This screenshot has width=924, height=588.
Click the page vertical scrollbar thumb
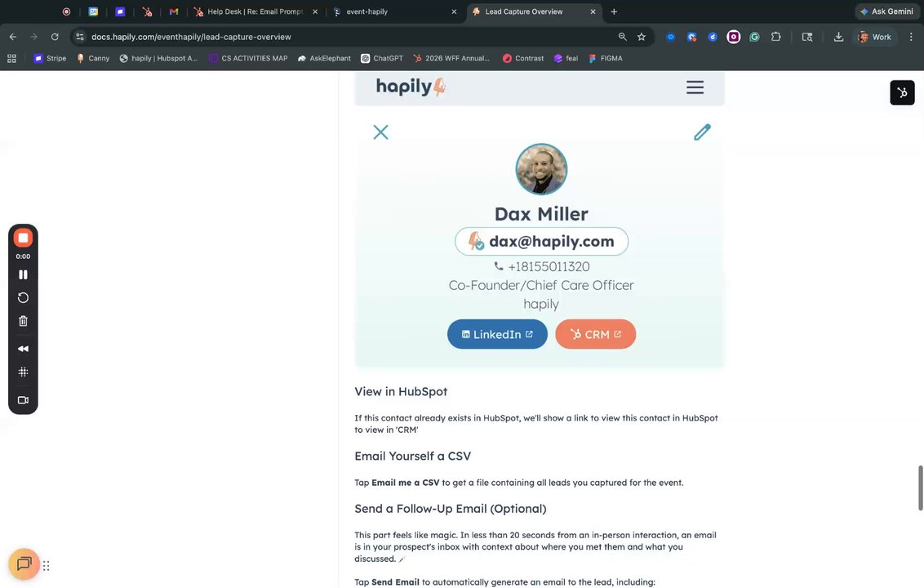920,488
